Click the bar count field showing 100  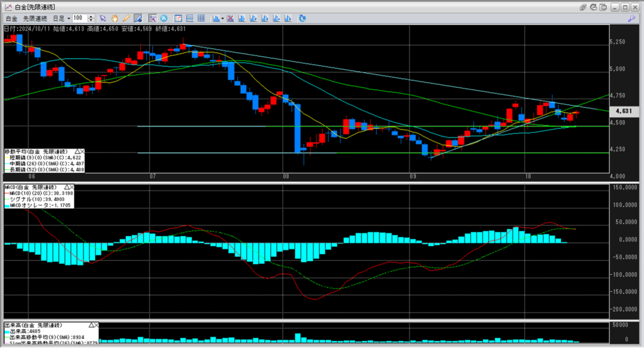80,18
